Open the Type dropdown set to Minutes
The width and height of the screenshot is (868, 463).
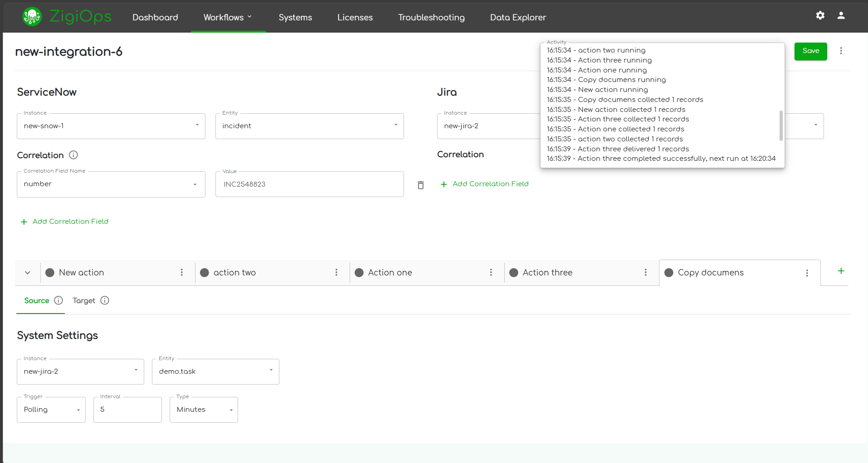pyautogui.click(x=204, y=410)
